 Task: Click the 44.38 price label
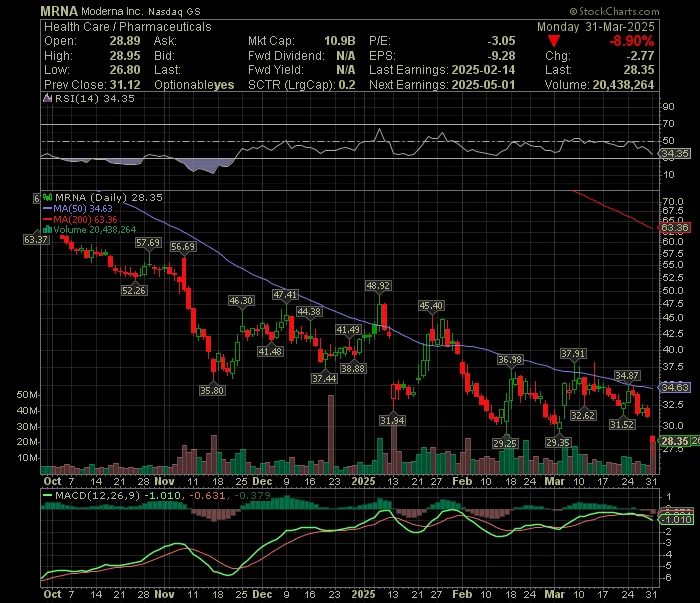[309, 312]
